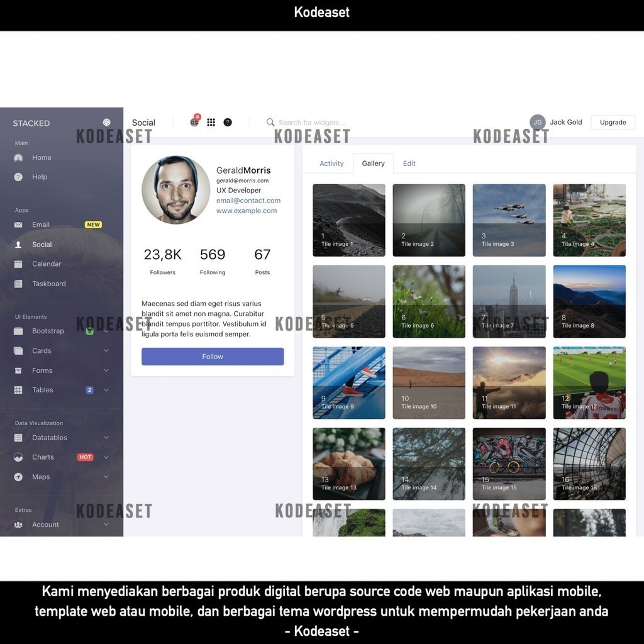Select the Gallery tab
Screen dimensions: 644x644
(374, 164)
